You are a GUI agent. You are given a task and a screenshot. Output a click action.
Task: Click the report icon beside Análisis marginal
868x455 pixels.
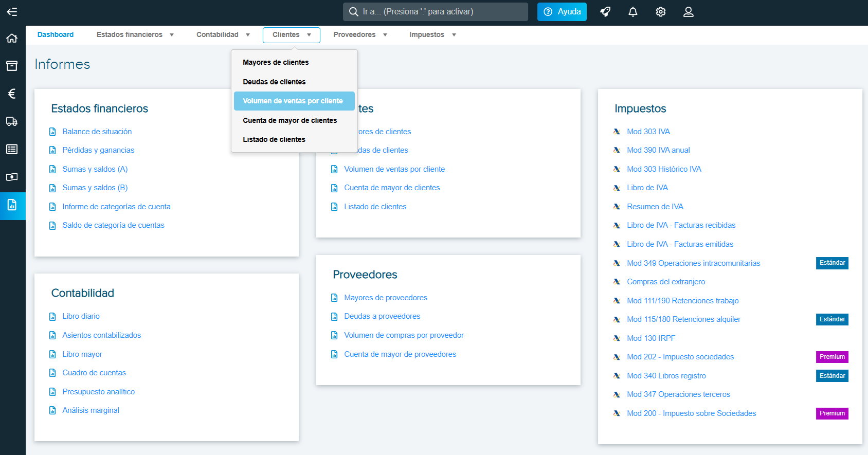pyautogui.click(x=52, y=410)
